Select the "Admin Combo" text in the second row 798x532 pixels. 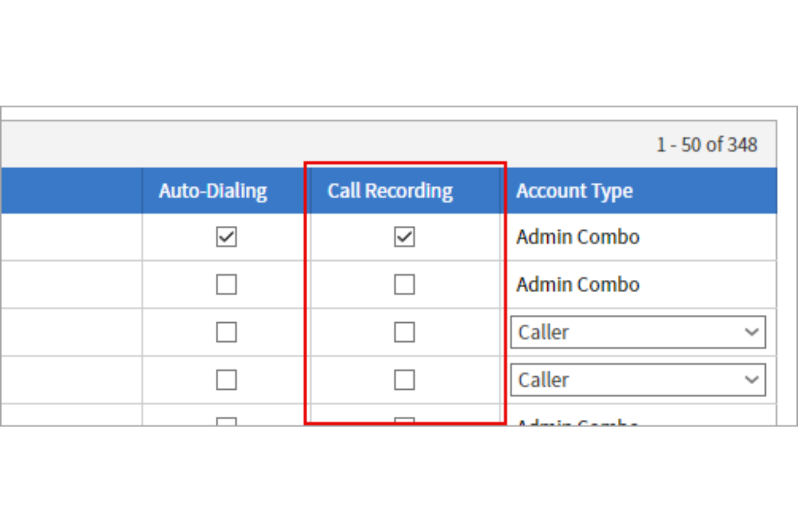tap(578, 284)
